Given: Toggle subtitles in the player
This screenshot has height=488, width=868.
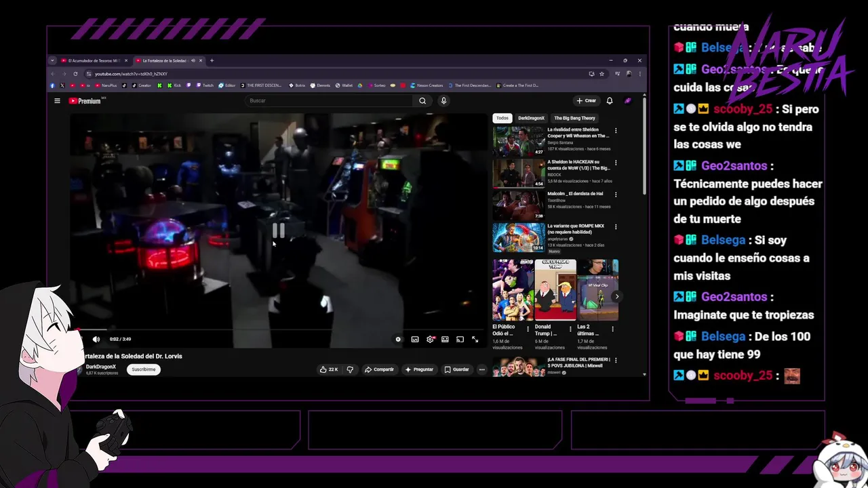Looking at the screenshot, I should coord(415,339).
